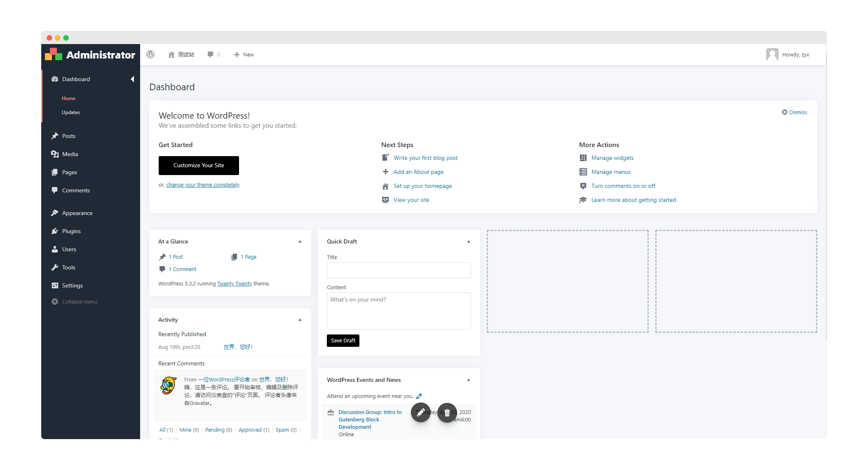Click the Tools wrench icon
The width and height of the screenshot is (868, 470).
pos(55,267)
